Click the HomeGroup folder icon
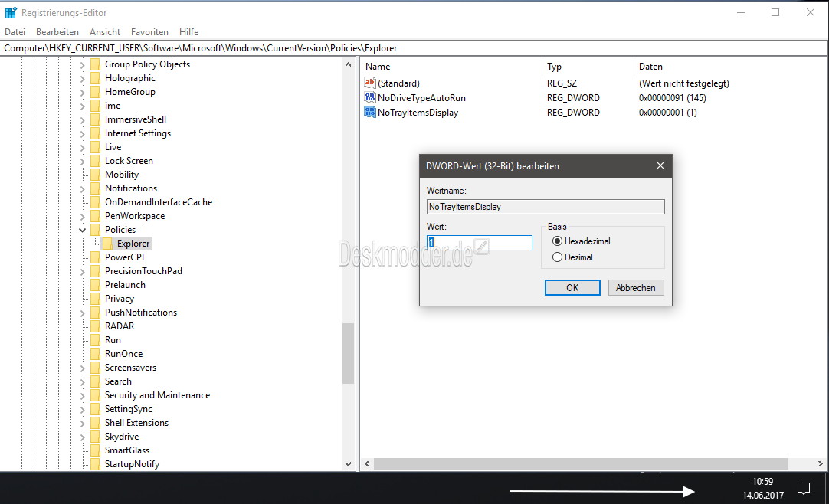This screenshot has width=829, height=504. 95,92
